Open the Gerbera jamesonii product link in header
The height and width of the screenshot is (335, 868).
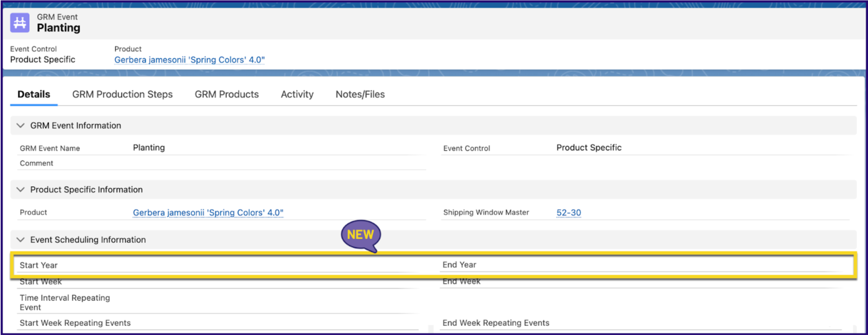click(189, 60)
